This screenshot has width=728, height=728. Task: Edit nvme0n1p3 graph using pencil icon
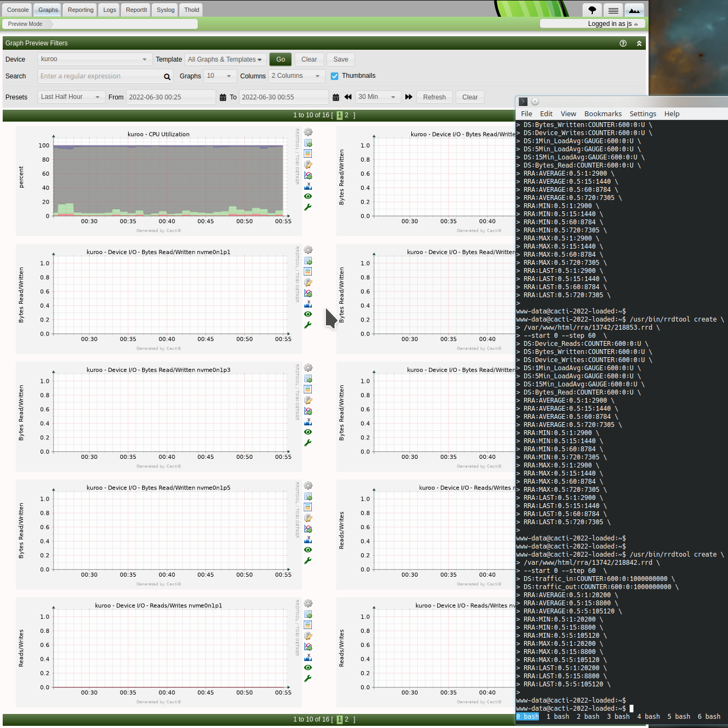tap(308, 400)
